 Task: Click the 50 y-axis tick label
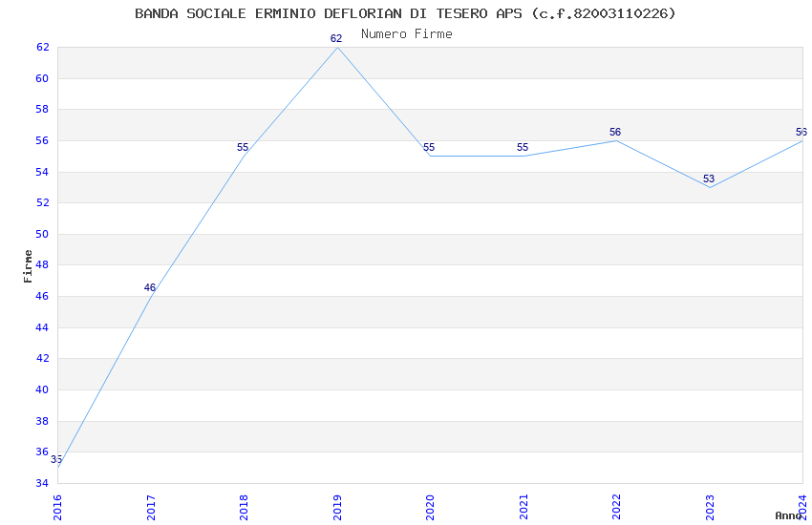point(42,234)
